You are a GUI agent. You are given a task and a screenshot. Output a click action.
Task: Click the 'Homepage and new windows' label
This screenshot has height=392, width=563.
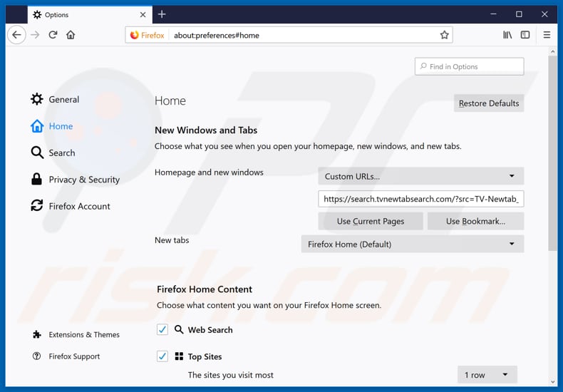click(x=209, y=172)
